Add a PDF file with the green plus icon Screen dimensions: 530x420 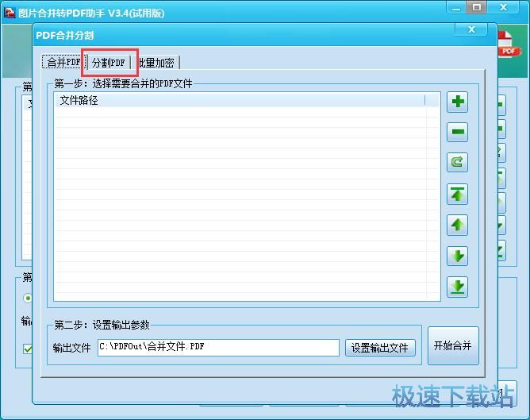click(457, 102)
